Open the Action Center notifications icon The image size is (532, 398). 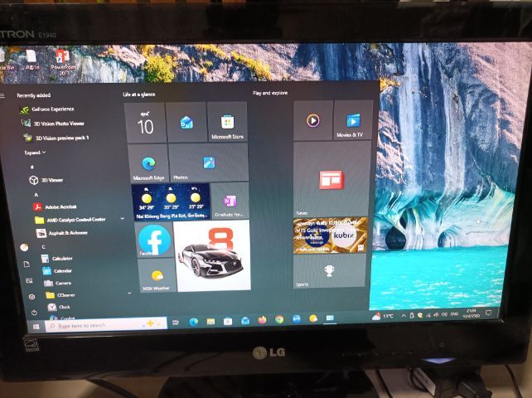[488, 313]
